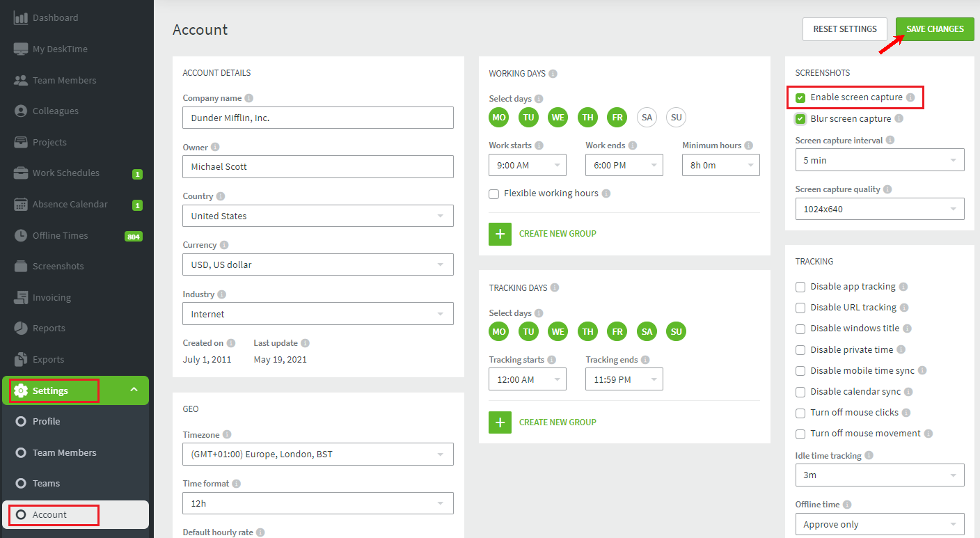Click the Settings gear icon
The image size is (980, 538).
(x=21, y=390)
